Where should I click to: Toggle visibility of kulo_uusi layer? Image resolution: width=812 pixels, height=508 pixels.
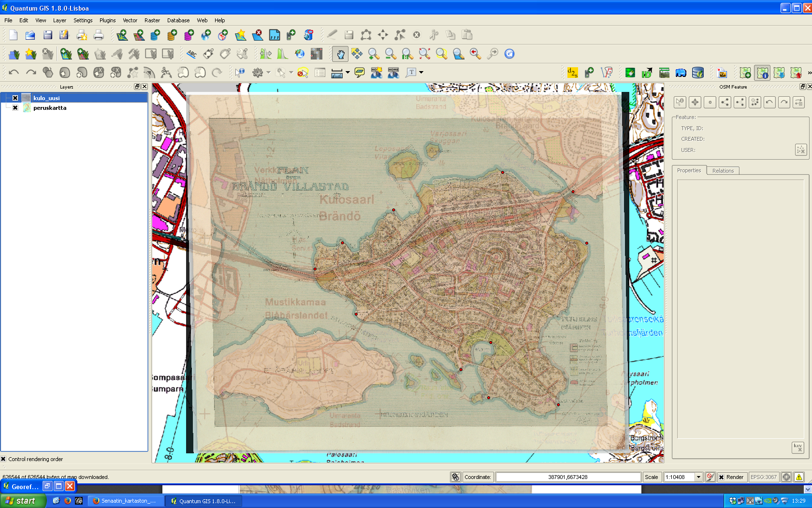[x=15, y=98]
